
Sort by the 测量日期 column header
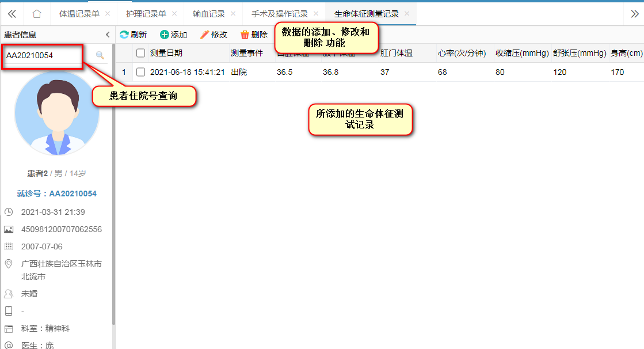pyautogui.click(x=166, y=53)
